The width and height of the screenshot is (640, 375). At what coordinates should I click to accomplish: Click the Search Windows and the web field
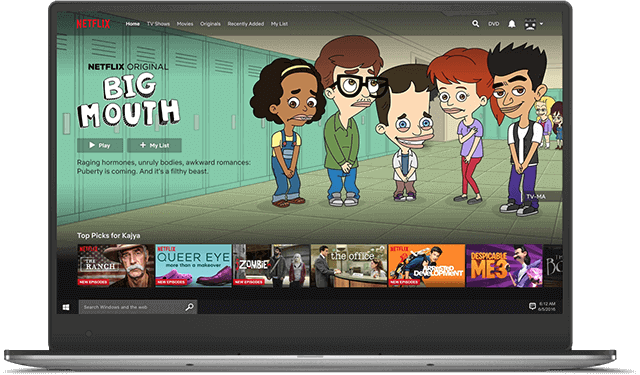[x=138, y=307]
